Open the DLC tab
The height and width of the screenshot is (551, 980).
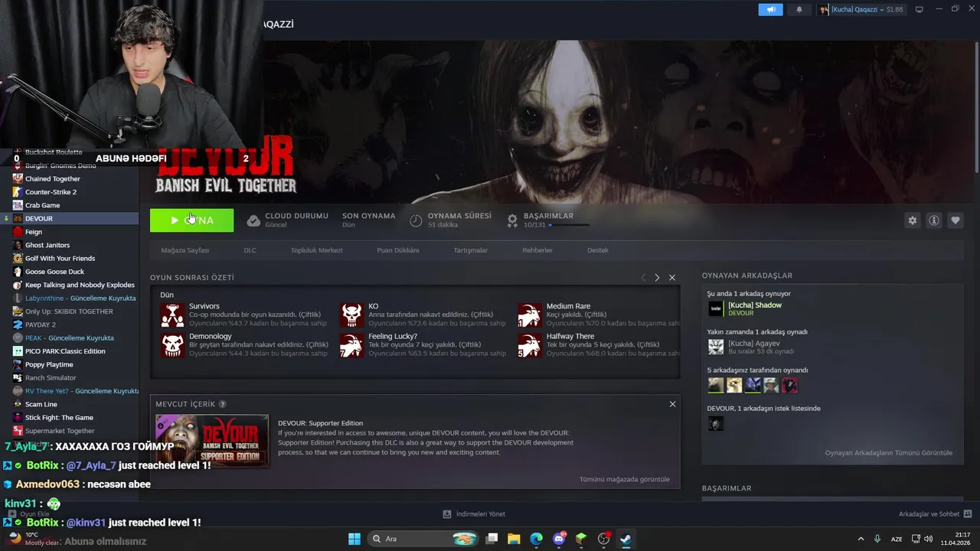(250, 250)
